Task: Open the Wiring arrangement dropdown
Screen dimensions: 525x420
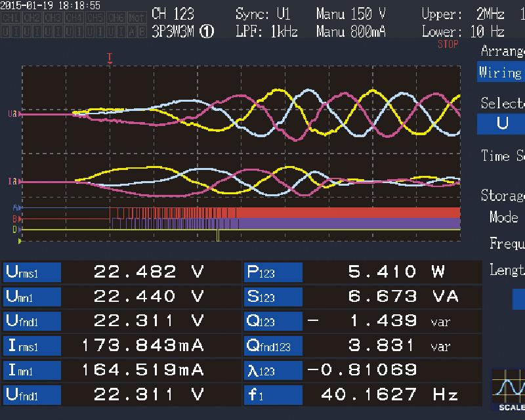Action: tap(501, 72)
